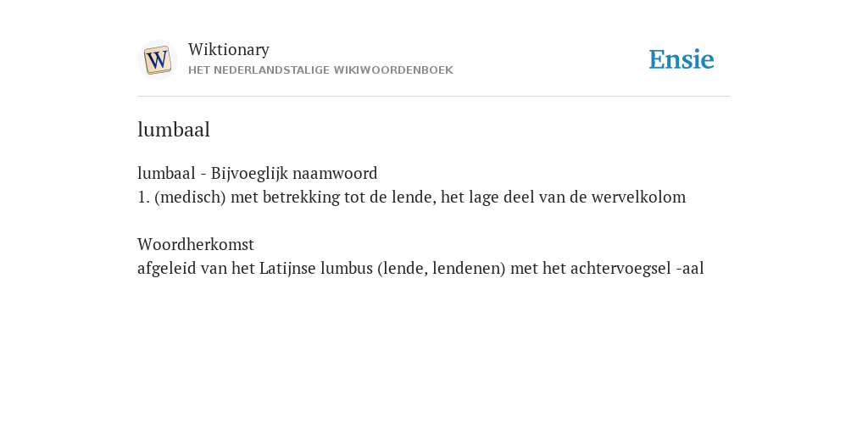Click the word WIKIWOORDENBOEK in the subtitle
Image resolution: width=868 pixels, height=434 pixels.
[x=393, y=70]
